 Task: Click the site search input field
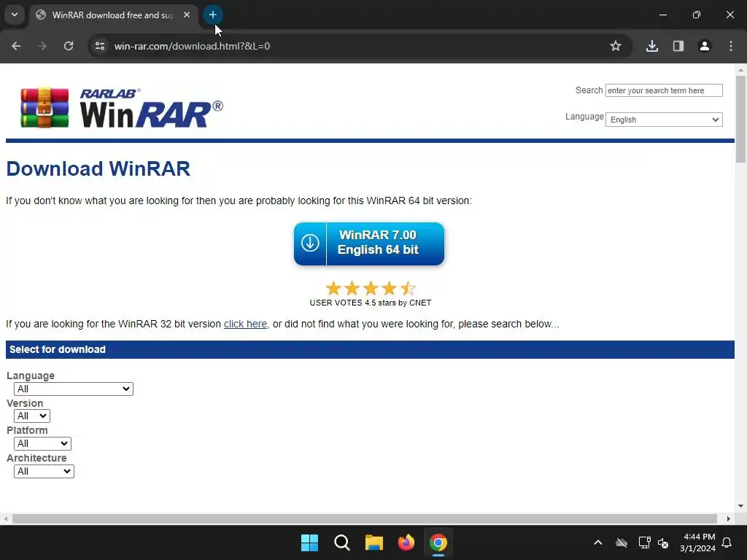664,90
